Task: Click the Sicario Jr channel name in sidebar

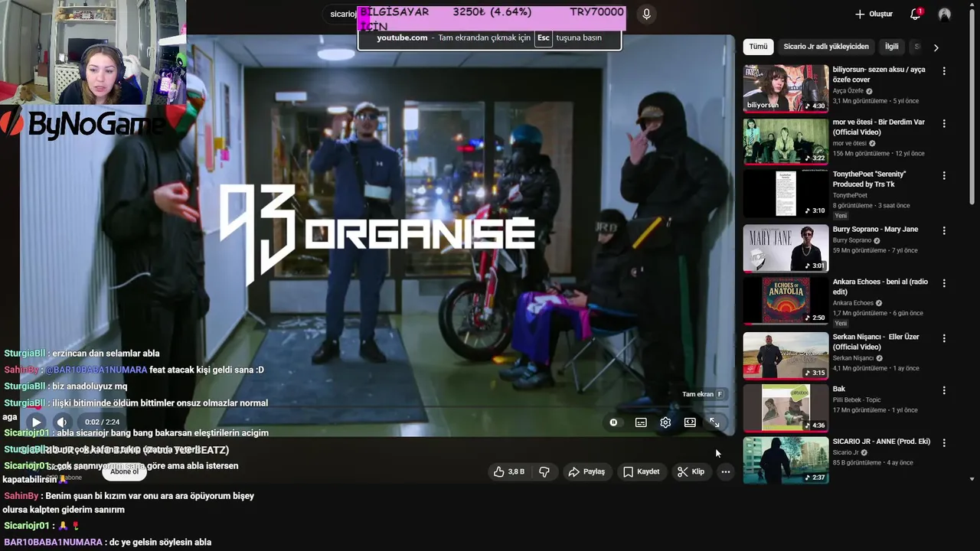Action: click(x=847, y=452)
